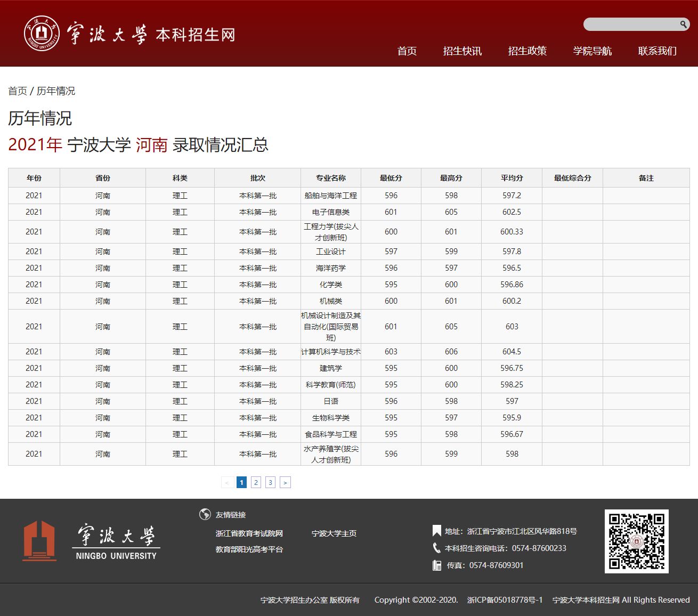Select 招生政策 in the top navigation
Image resolution: width=698 pixels, height=616 pixels.
(527, 51)
